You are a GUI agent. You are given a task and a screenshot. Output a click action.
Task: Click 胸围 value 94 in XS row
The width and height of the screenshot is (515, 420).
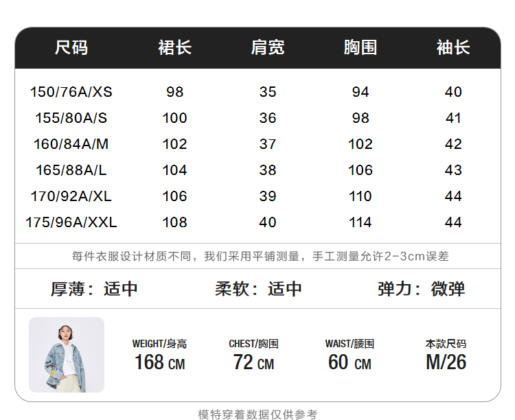(x=360, y=92)
